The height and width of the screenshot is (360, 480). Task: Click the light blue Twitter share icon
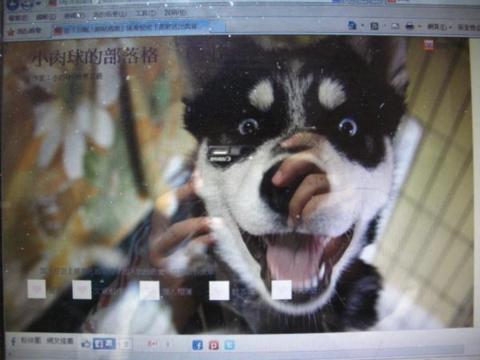(x=230, y=345)
